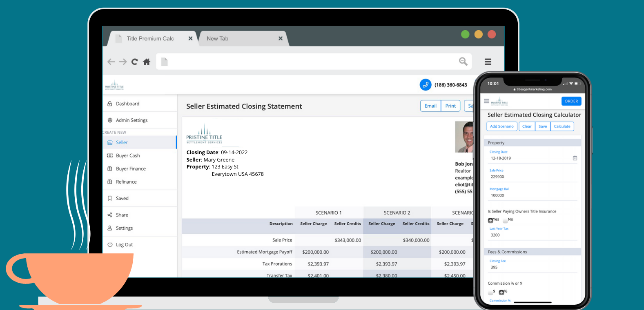Click the page icon in address bar
The image size is (644, 310).
(164, 62)
